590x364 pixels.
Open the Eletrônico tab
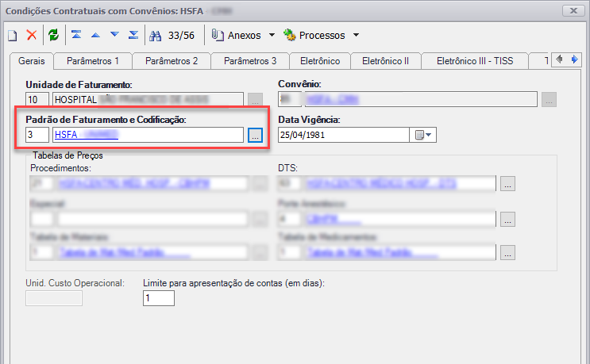point(320,61)
